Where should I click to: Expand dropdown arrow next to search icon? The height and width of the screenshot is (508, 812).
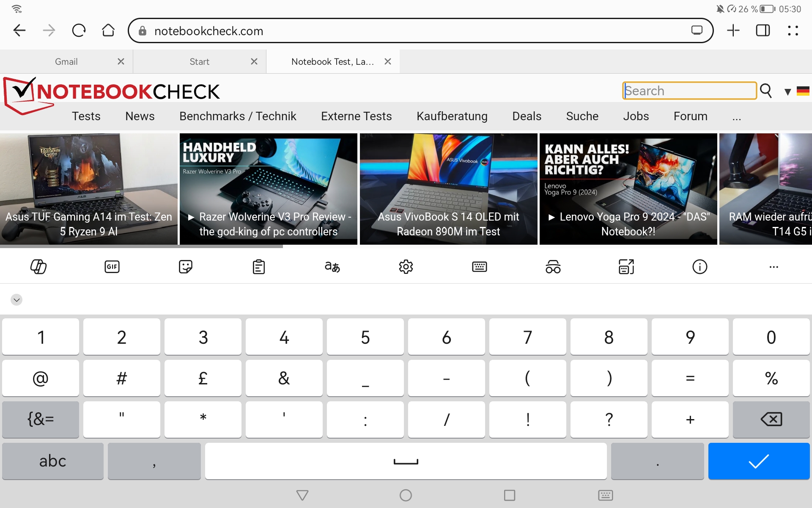(x=787, y=91)
